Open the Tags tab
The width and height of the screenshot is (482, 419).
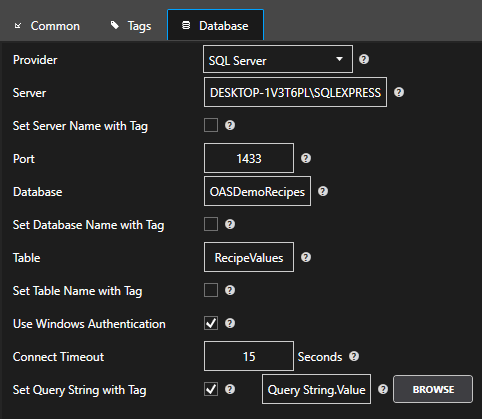131,26
